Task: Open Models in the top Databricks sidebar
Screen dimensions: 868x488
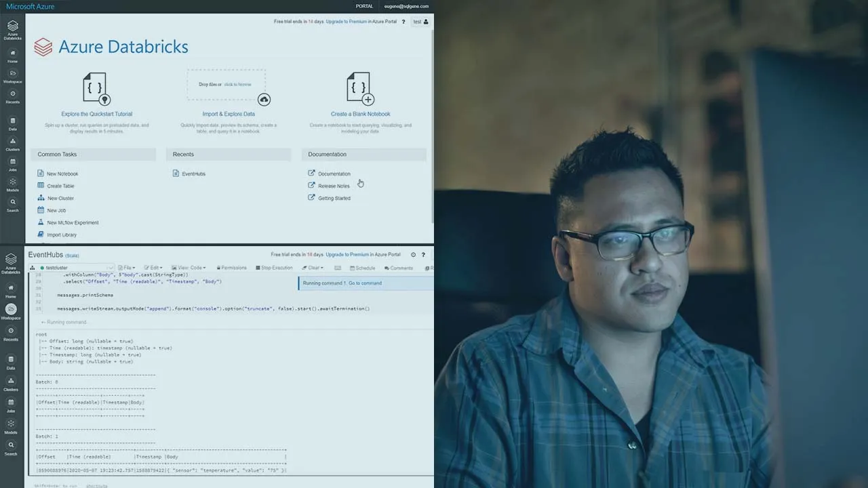Action: pyautogui.click(x=12, y=184)
